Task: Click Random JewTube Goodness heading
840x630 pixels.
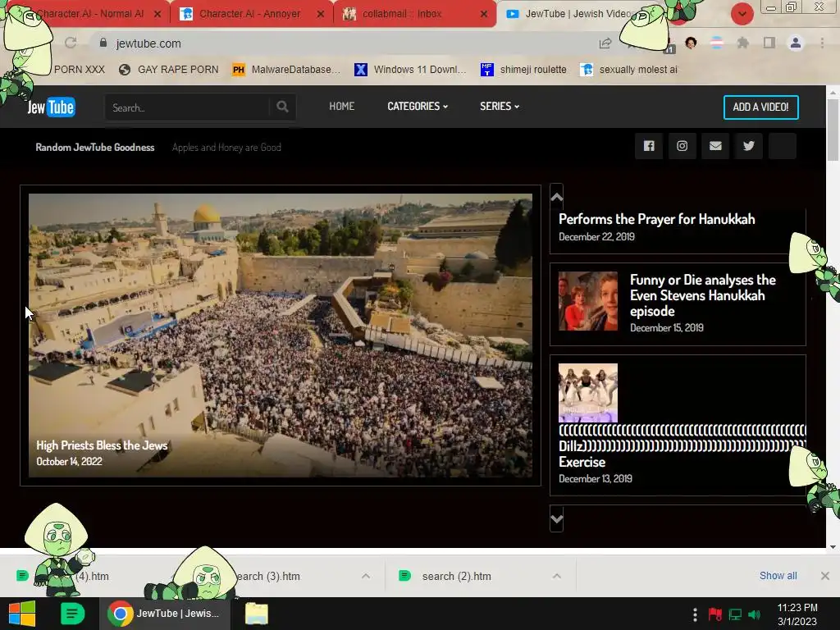Action: 95,148
